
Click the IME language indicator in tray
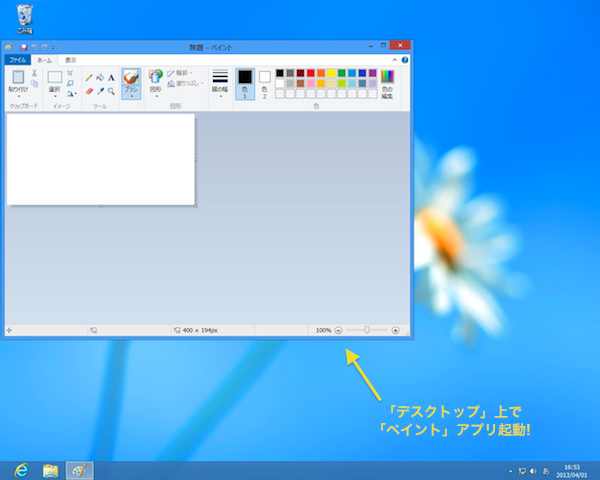pos(546,471)
